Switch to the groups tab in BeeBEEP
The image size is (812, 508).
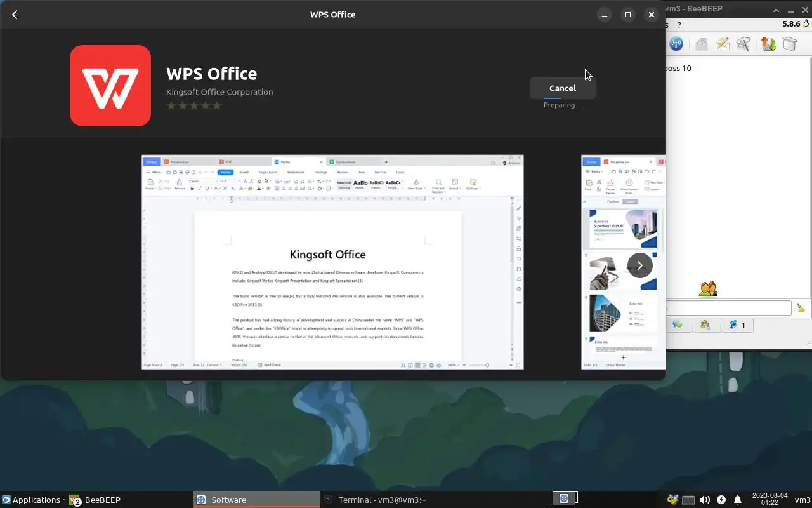(x=705, y=325)
